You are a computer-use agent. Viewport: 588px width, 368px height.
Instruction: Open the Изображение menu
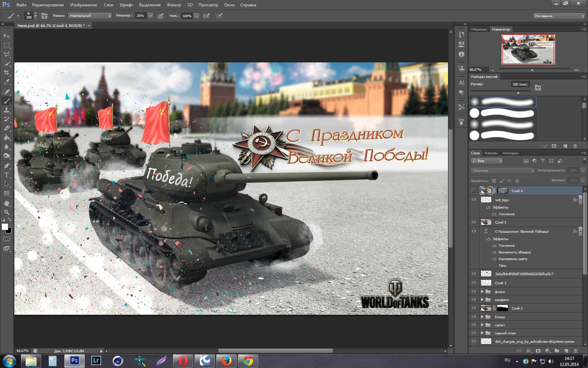coord(84,5)
